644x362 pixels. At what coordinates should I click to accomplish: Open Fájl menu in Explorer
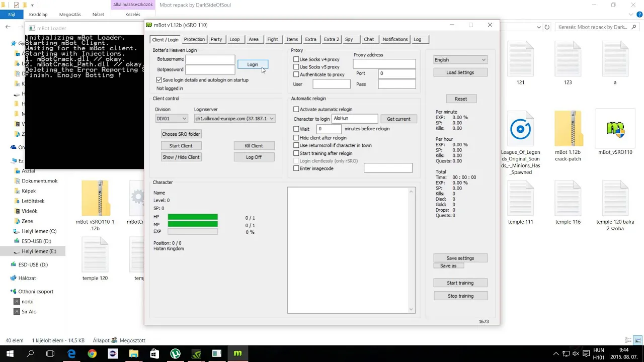pos(12,15)
